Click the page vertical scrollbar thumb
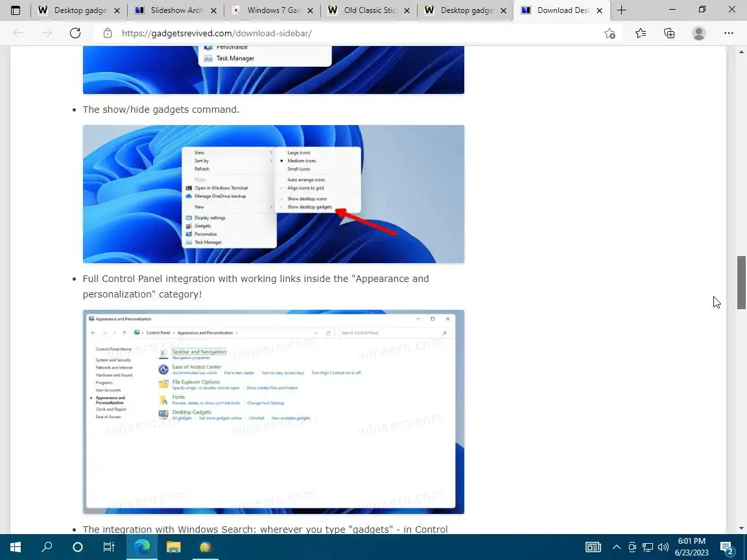747x560 pixels. click(741, 283)
